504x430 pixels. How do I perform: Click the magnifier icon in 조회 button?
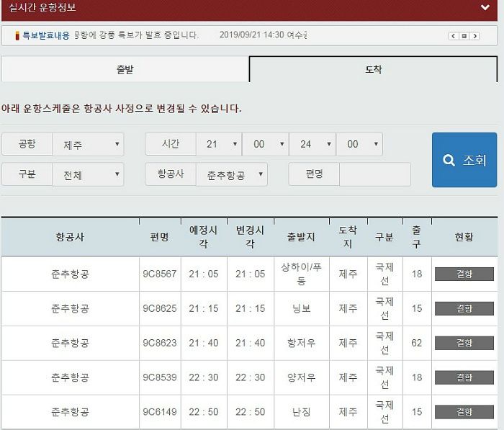(x=449, y=160)
